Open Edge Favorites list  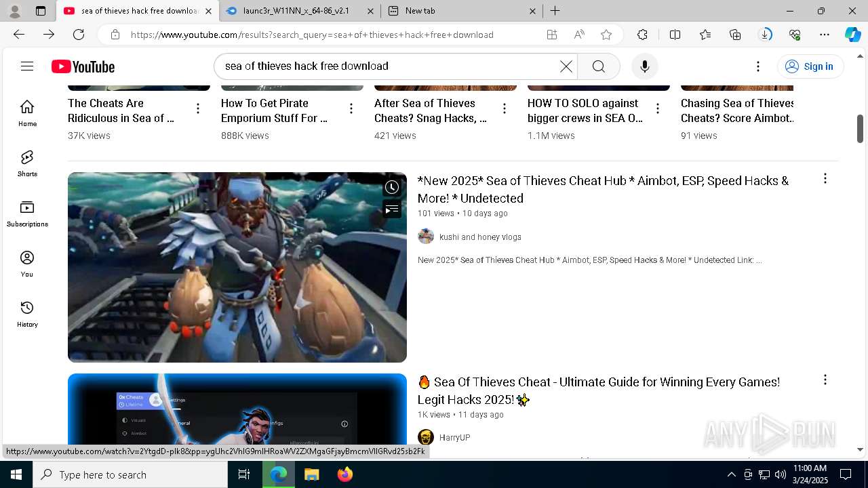tap(705, 35)
